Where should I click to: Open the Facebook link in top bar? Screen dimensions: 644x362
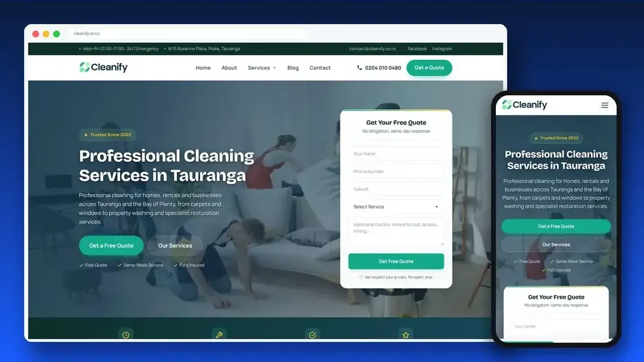click(x=417, y=49)
